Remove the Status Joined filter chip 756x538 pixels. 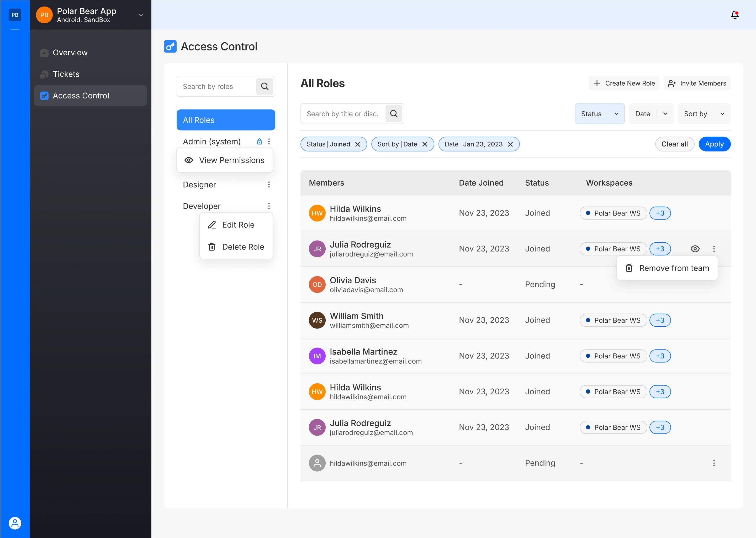tap(357, 144)
